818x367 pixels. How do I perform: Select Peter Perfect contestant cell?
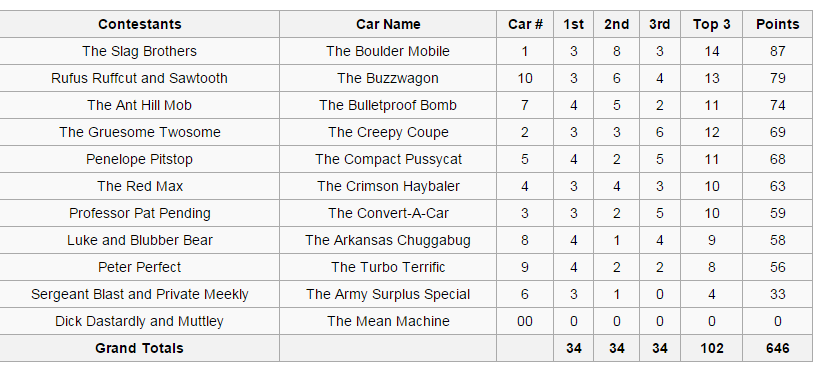tap(139, 267)
